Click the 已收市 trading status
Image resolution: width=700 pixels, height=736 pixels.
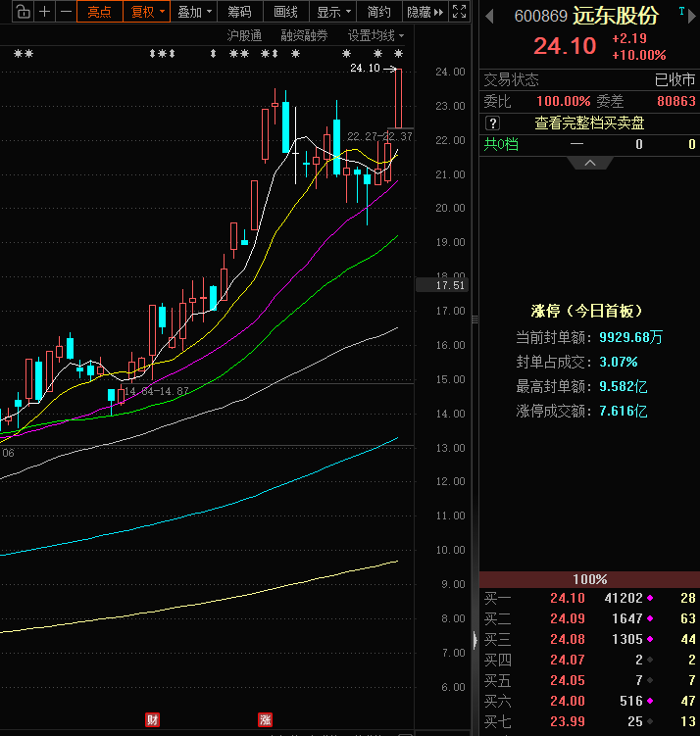tap(675, 79)
